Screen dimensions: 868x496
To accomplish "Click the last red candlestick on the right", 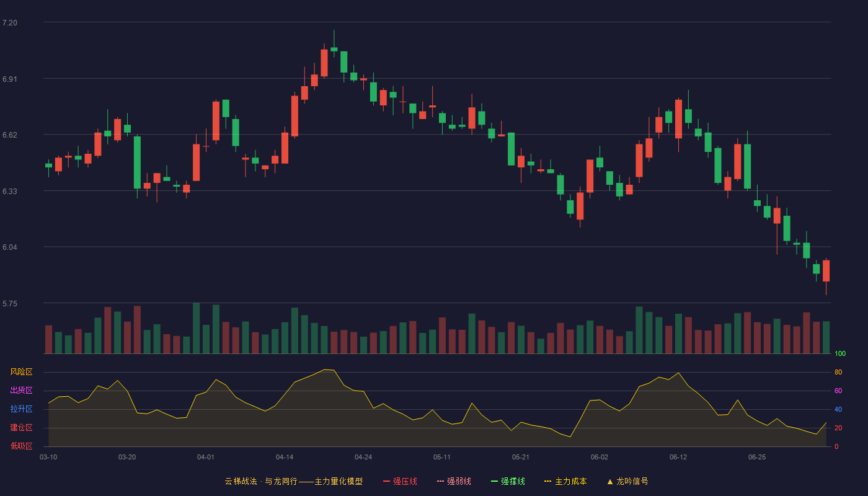I will click(x=826, y=271).
